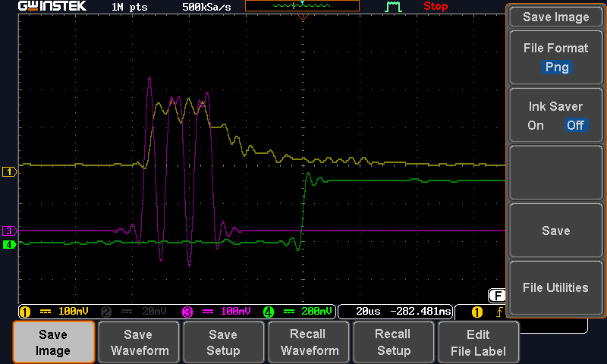Click the acquisition mode waveform icon
The image size is (607, 364).
(x=393, y=7)
